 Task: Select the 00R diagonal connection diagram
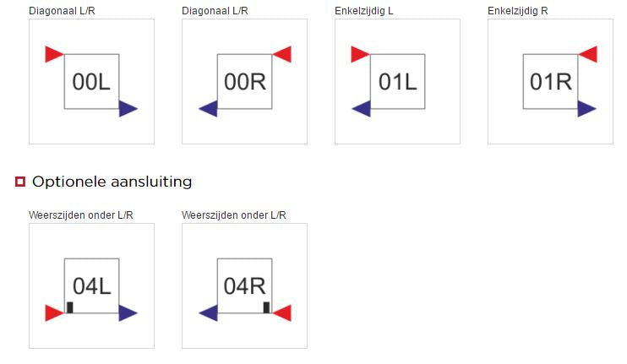click(x=244, y=82)
